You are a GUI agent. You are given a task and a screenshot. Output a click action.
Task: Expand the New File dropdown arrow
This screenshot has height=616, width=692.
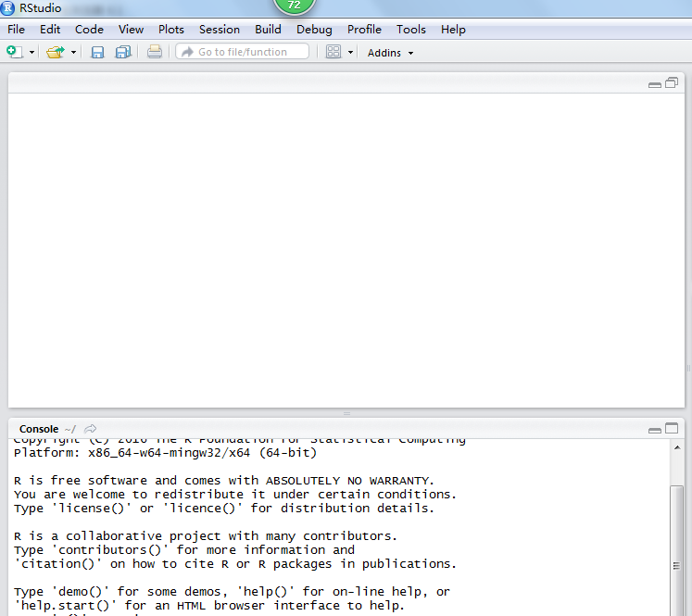[x=31, y=53]
